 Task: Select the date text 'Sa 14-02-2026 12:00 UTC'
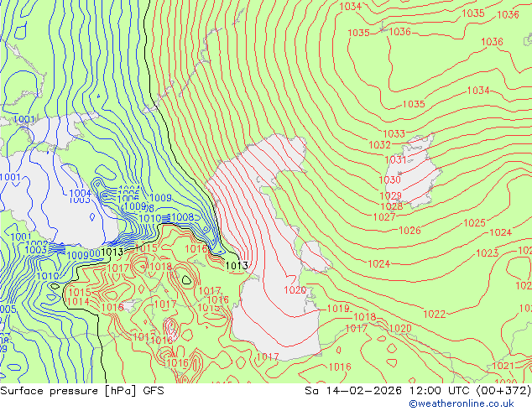click(389, 391)
